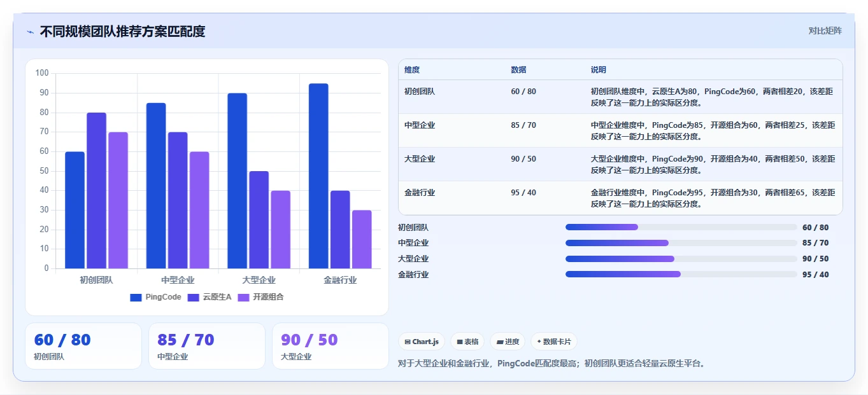This screenshot has height=395, width=868.
Task: Click the PingCode bar for 金融行业
Action: pyautogui.click(x=318, y=176)
